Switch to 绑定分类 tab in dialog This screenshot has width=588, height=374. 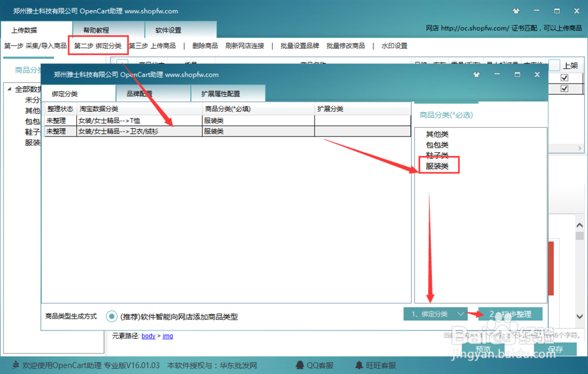(78, 93)
